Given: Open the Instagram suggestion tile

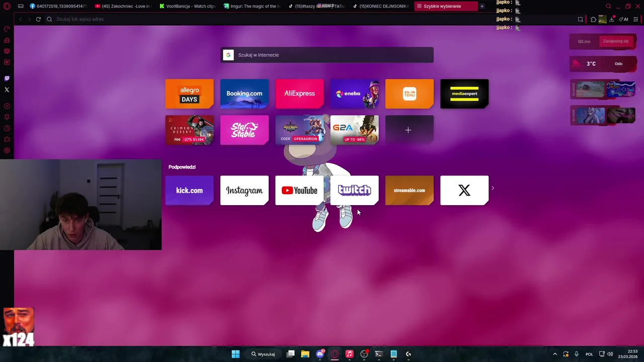Looking at the screenshot, I should click(245, 191).
